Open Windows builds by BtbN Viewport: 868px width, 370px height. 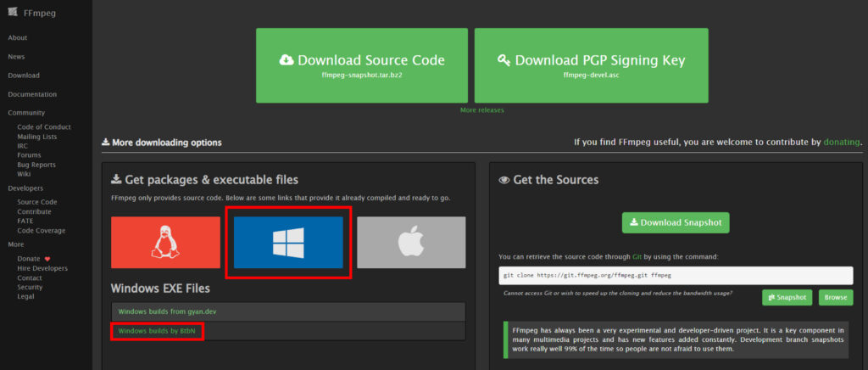157,331
